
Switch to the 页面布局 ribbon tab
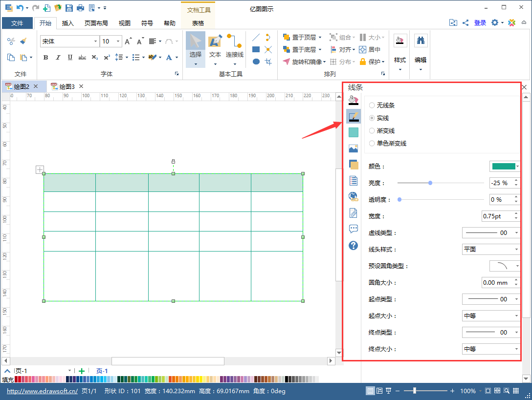[x=96, y=23]
